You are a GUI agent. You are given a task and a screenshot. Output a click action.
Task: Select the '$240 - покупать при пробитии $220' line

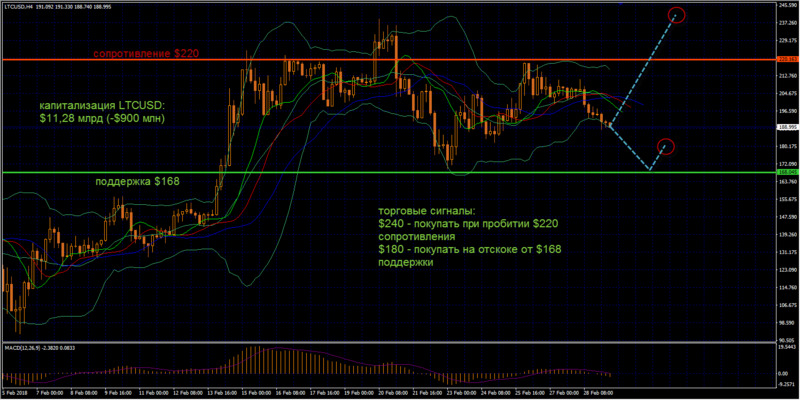[x=468, y=224]
